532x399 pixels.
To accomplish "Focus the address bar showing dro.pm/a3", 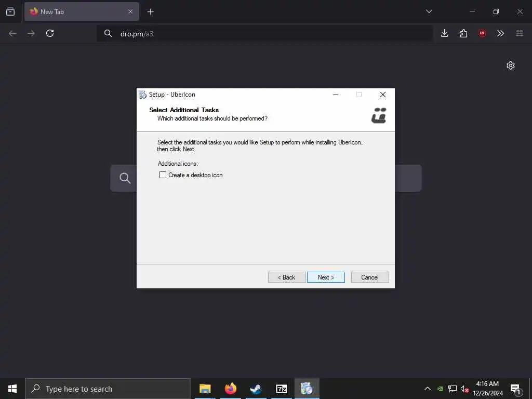I will coord(264,33).
